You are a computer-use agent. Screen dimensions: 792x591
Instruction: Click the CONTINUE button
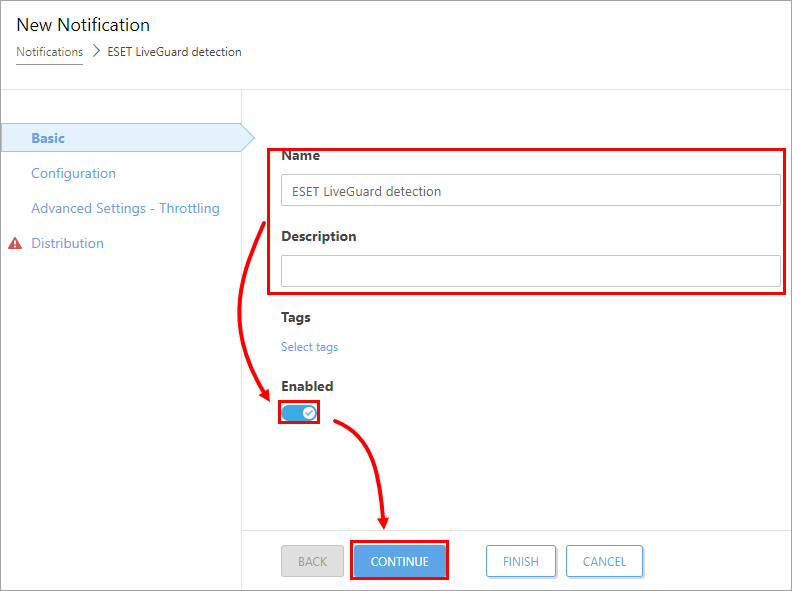[x=400, y=561]
